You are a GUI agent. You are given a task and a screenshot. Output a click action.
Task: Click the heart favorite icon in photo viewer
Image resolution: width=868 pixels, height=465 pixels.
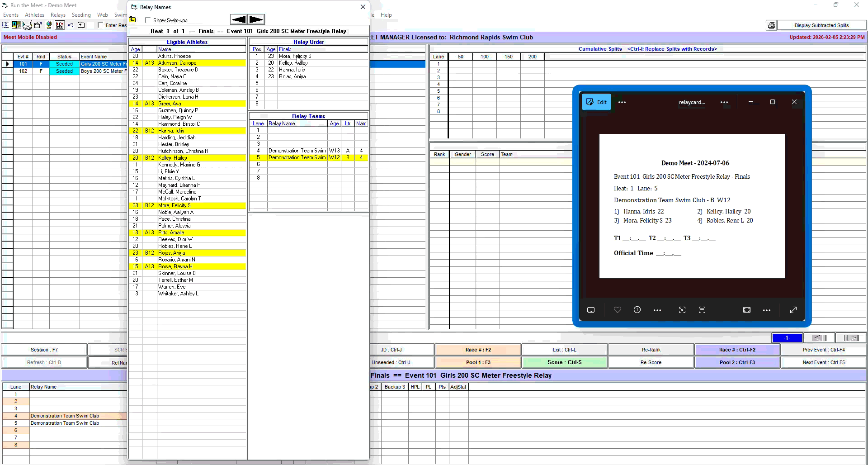(x=617, y=310)
